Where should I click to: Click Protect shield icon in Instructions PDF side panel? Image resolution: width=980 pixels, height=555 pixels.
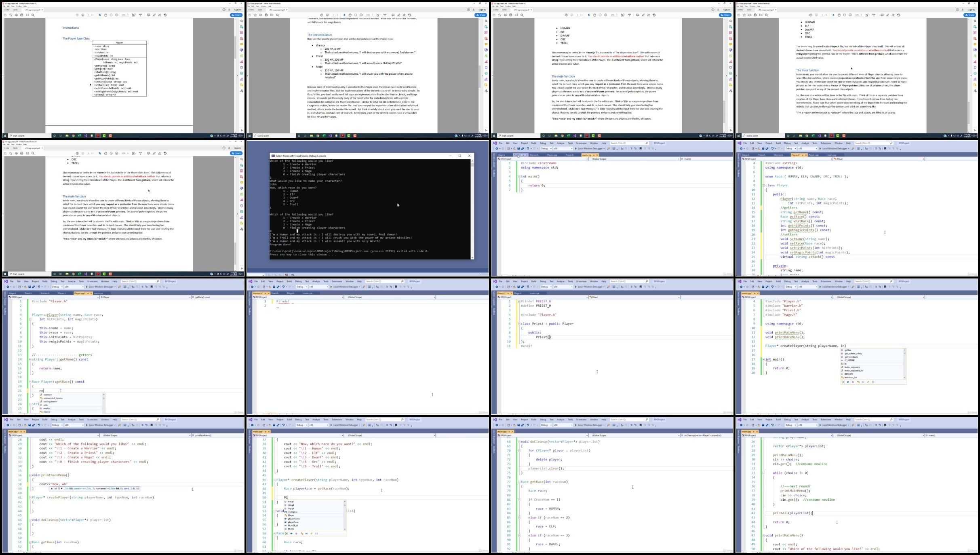[x=242, y=68]
